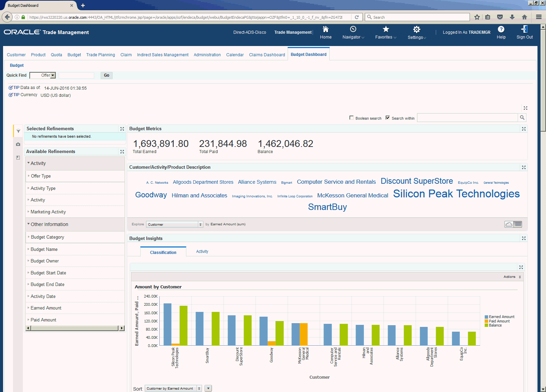
Task: Open the Trade Planning tab
Action: pos(100,55)
